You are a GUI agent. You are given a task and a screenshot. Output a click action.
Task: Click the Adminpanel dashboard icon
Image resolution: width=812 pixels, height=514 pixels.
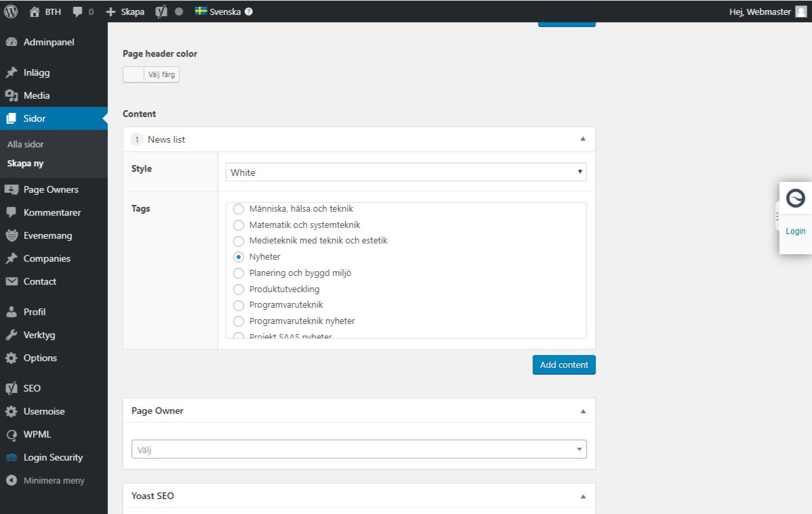tap(12, 42)
